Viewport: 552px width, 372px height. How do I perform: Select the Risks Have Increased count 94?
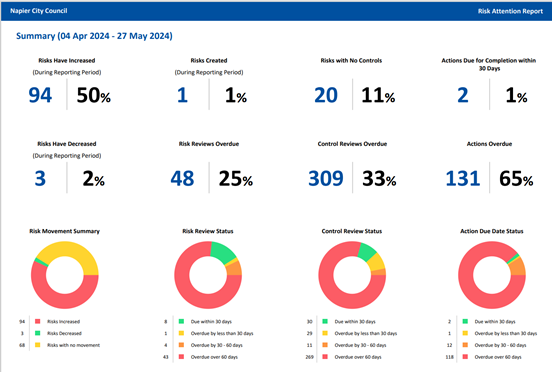[40, 95]
